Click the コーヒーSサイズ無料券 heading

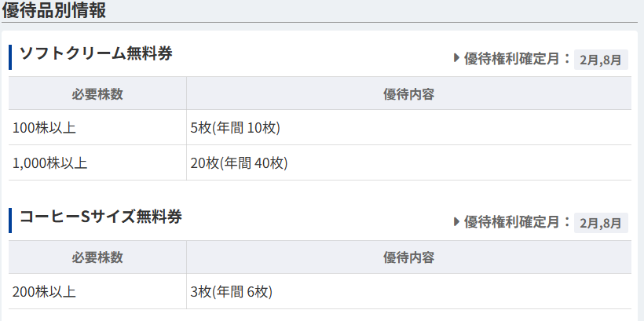(101, 217)
